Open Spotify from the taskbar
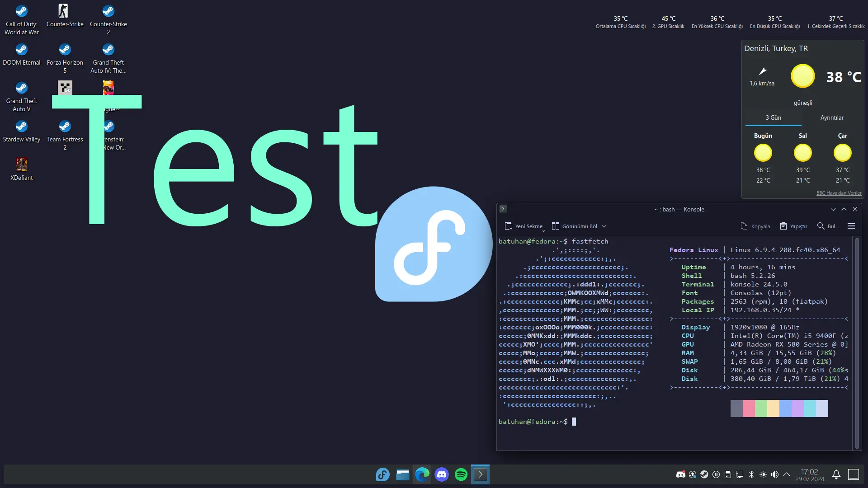868x488 pixels. pyautogui.click(x=461, y=474)
